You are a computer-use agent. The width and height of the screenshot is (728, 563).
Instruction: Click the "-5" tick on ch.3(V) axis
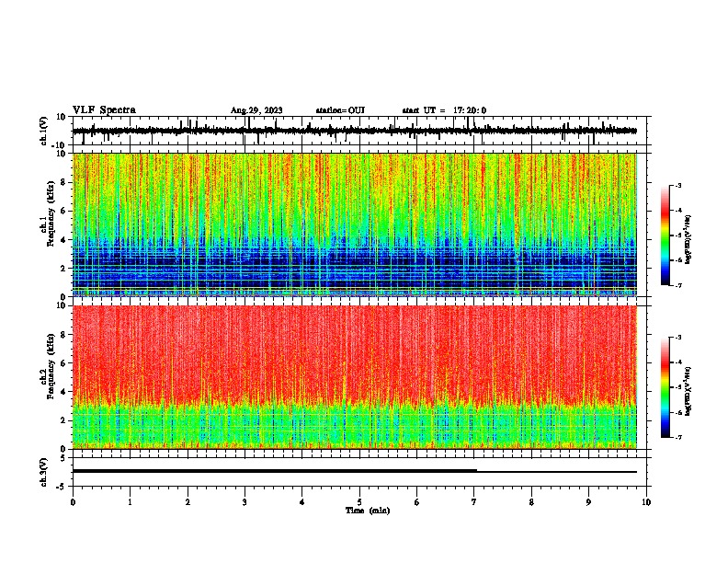[x=62, y=487]
